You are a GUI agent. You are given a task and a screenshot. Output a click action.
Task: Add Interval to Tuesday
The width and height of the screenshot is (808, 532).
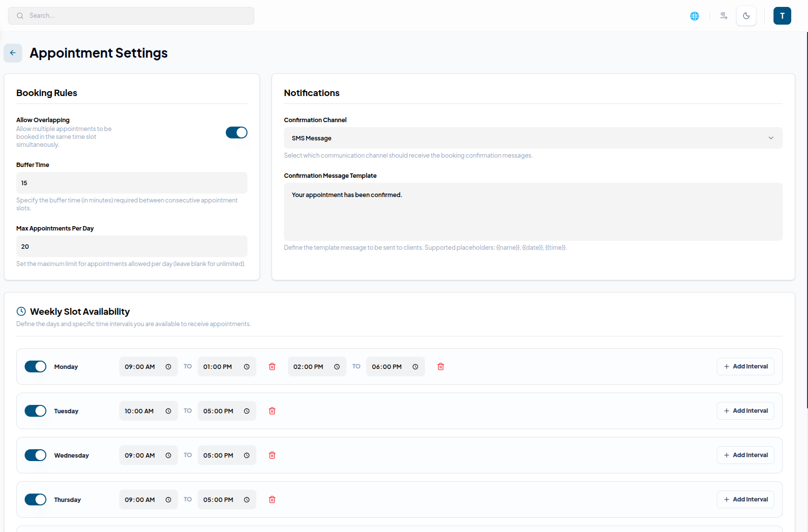click(x=745, y=411)
